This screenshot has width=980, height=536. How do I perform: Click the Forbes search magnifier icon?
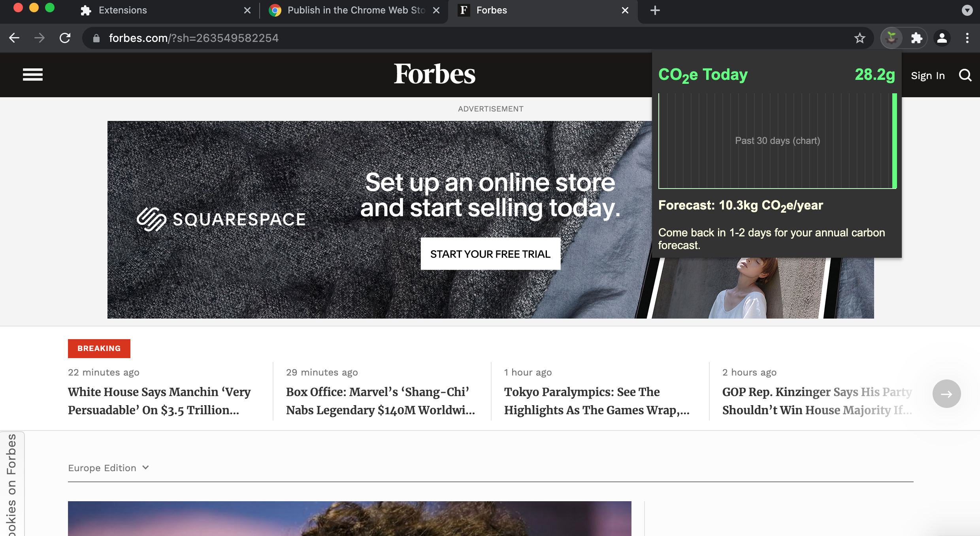[965, 75]
